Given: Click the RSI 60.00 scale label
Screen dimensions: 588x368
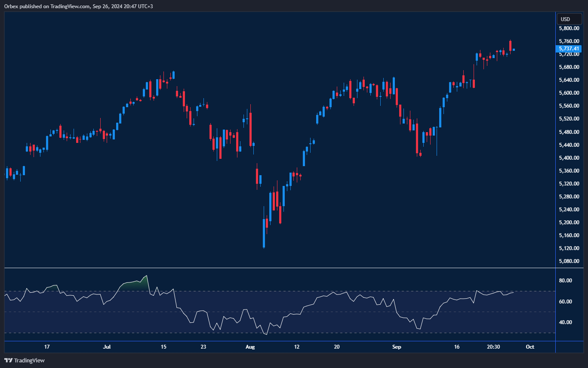Looking at the screenshot, I should pyautogui.click(x=565, y=302).
